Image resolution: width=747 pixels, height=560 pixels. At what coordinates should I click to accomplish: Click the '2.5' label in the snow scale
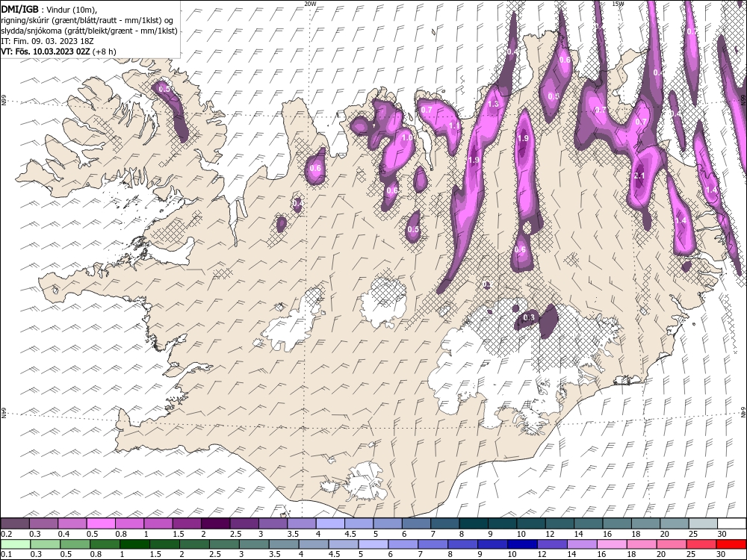(x=236, y=534)
